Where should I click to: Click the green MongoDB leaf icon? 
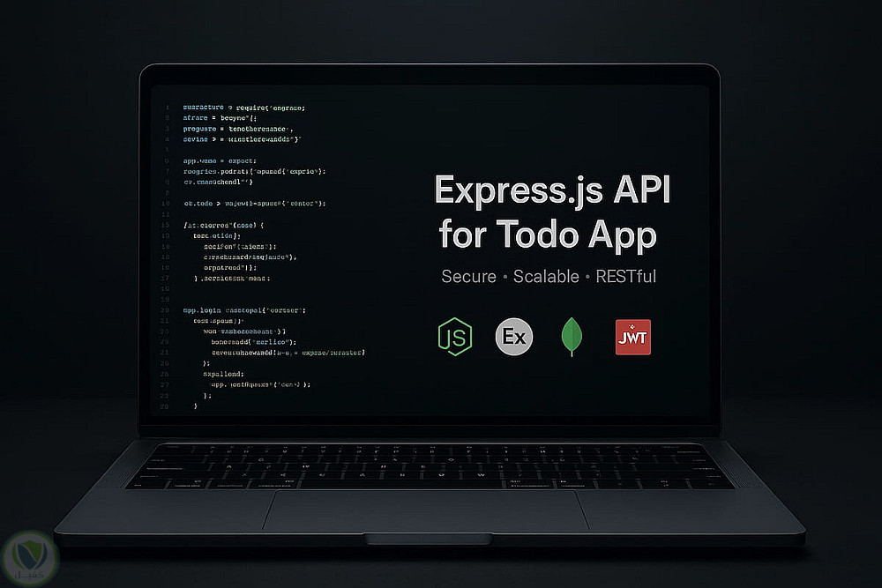pyautogui.click(x=572, y=337)
